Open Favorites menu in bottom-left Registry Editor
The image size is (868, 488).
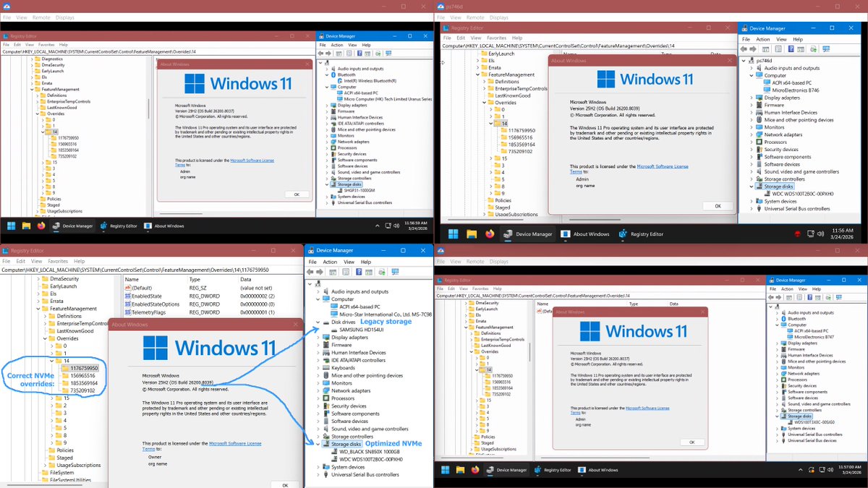click(x=58, y=261)
